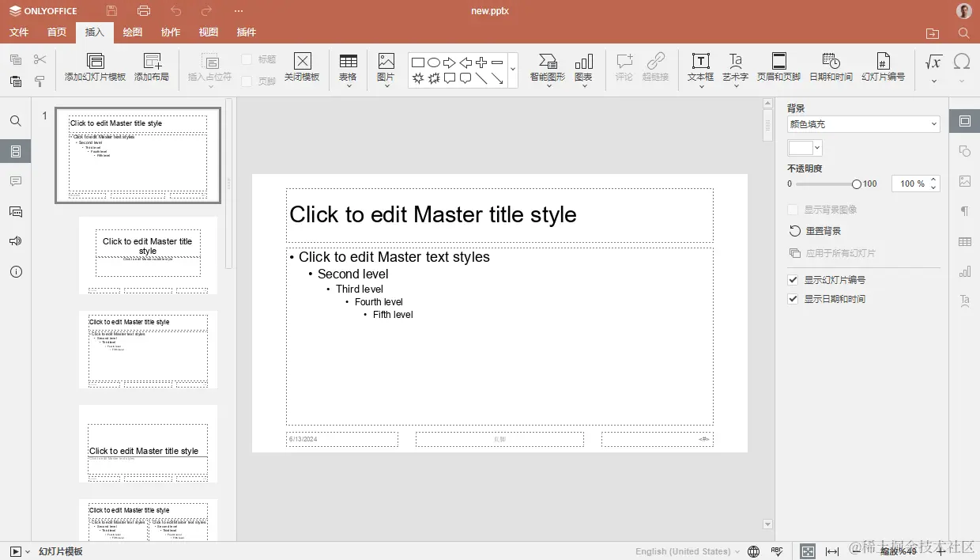Open slide master settings via 幻灯片编号 icon
This screenshot has width=980, height=560.
(x=883, y=67)
